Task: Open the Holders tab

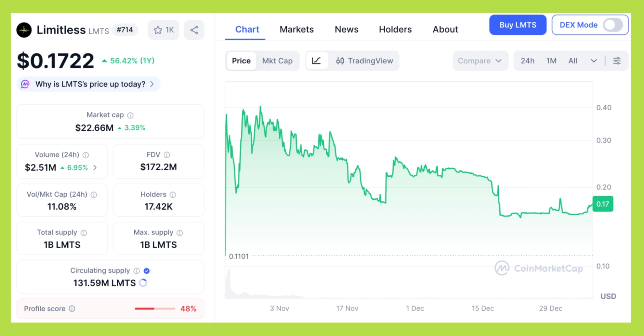Action: point(395,29)
